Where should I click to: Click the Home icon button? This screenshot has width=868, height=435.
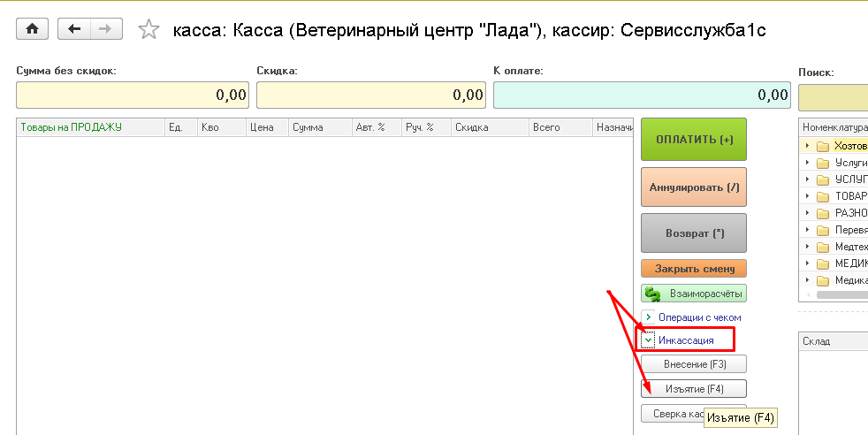[x=33, y=29]
